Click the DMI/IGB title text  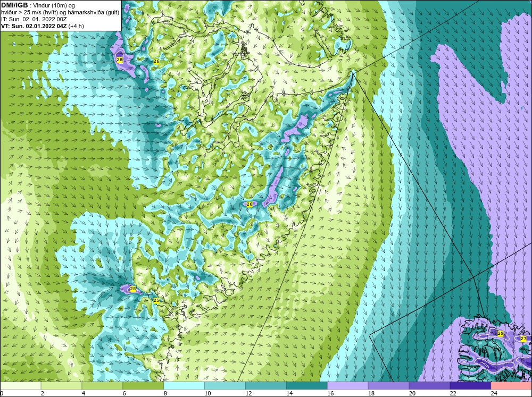[x=14, y=5]
